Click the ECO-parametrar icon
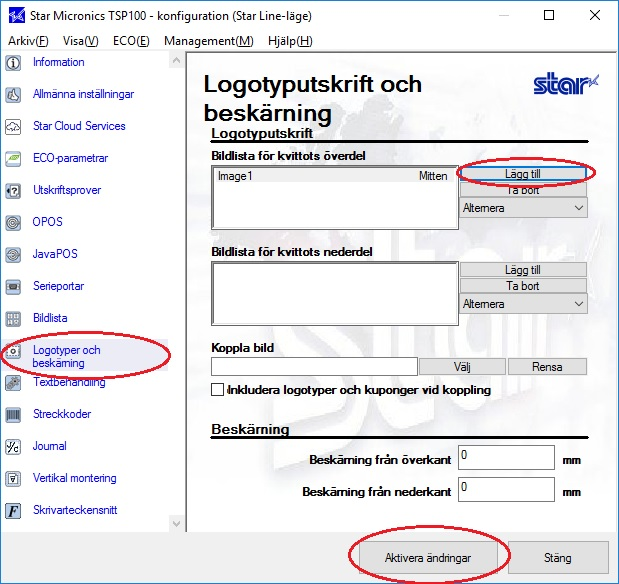This screenshot has width=619, height=584. point(13,159)
